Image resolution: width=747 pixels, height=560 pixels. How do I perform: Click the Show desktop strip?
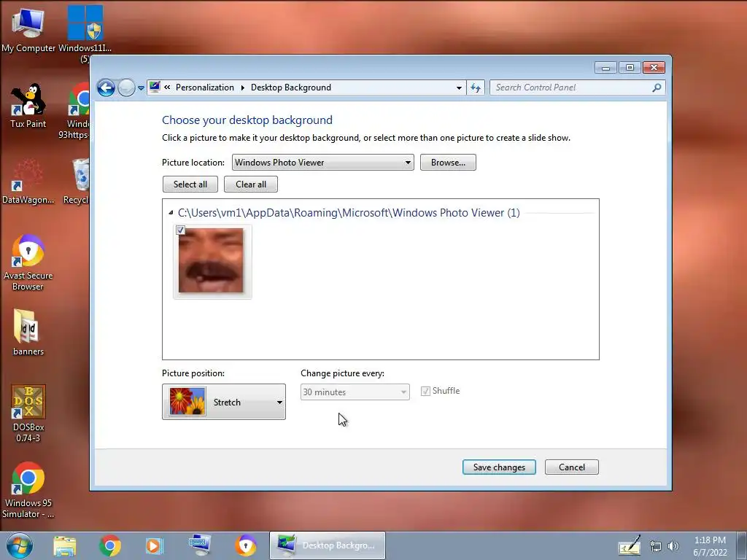pyautogui.click(x=743, y=545)
